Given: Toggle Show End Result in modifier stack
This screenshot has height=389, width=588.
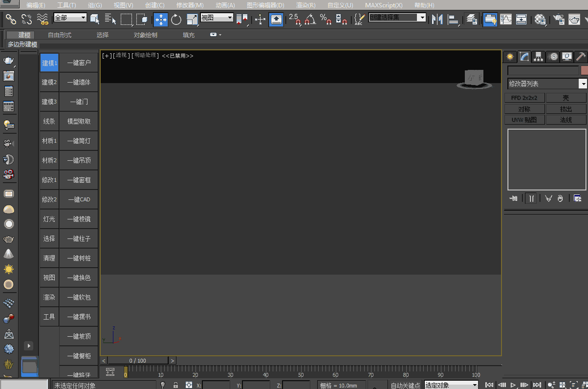Looking at the screenshot, I should [531, 198].
